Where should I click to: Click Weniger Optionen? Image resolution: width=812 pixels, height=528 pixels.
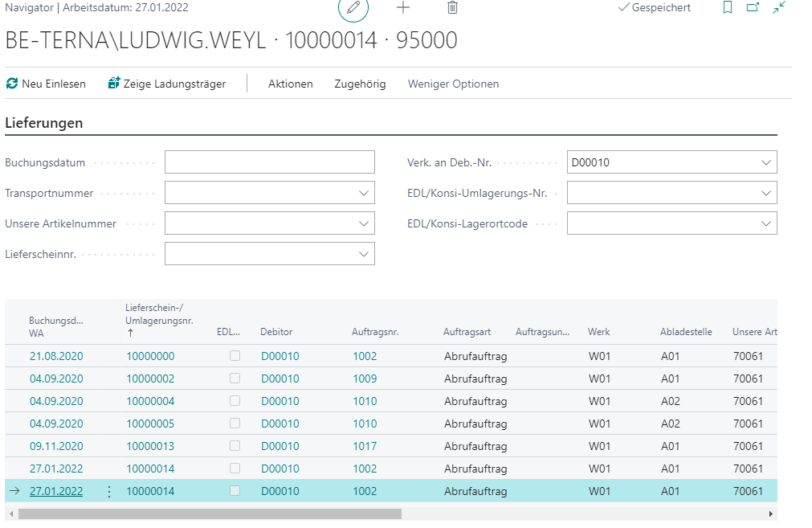453,84
